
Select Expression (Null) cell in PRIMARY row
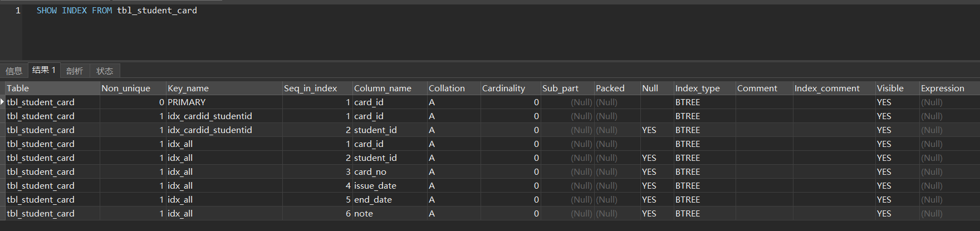tap(949, 102)
